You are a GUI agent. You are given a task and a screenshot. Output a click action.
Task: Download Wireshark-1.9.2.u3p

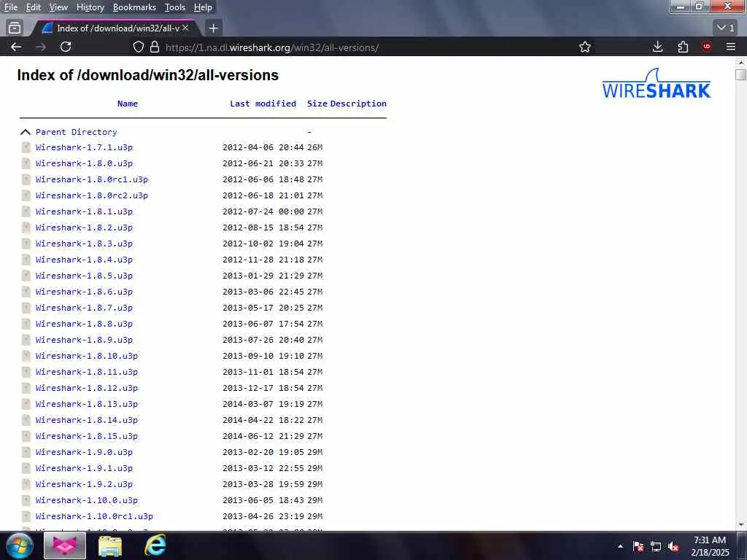tap(85, 484)
